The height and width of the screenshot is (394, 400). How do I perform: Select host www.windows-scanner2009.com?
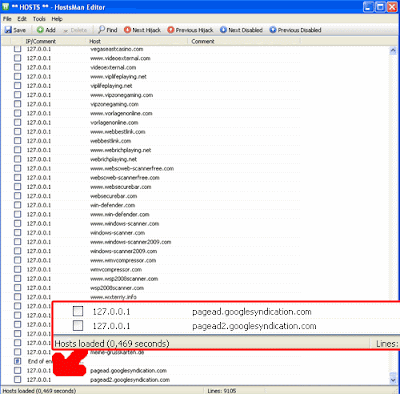click(131, 242)
